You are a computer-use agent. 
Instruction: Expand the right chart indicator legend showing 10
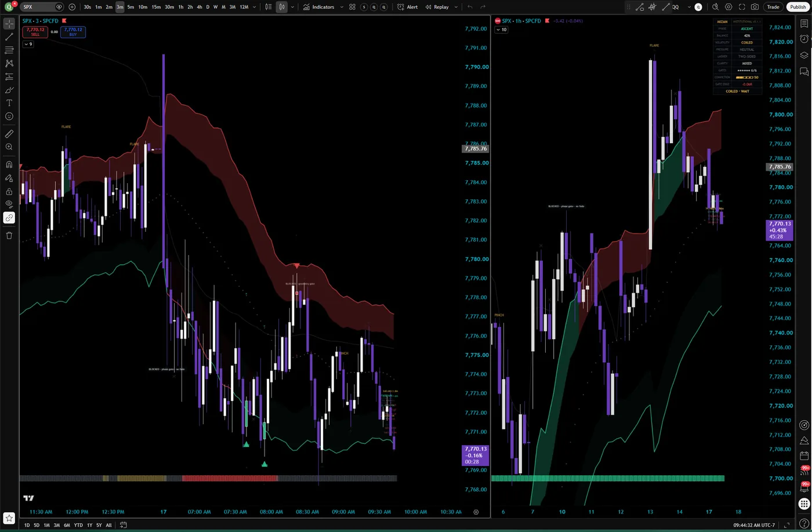click(x=502, y=30)
